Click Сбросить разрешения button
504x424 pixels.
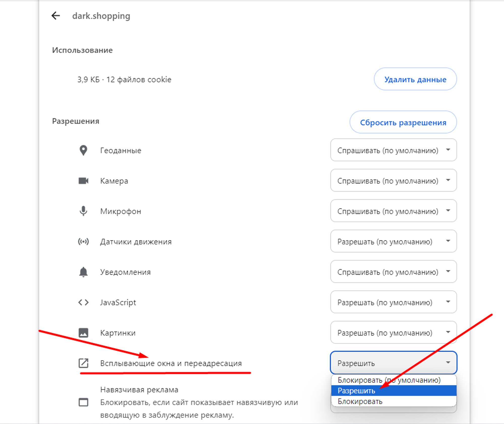[x=403, y=122]
